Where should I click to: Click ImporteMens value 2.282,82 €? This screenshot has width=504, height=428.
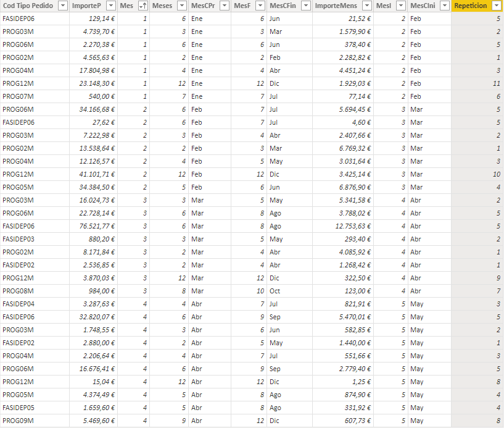[x=343, y=57]
